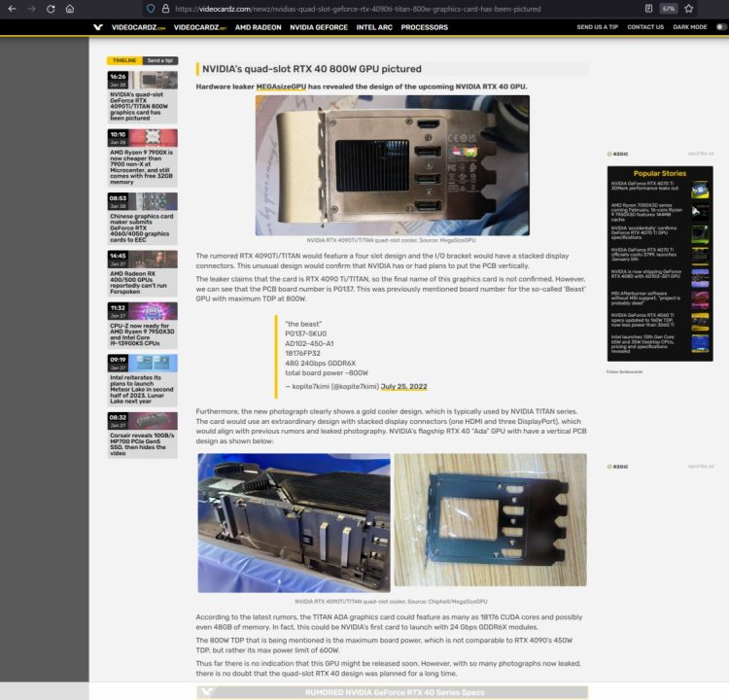This screenshot has width=729, height=700.
Task: Open the blue-cloth cooler side photo
Action: (294, 523)
